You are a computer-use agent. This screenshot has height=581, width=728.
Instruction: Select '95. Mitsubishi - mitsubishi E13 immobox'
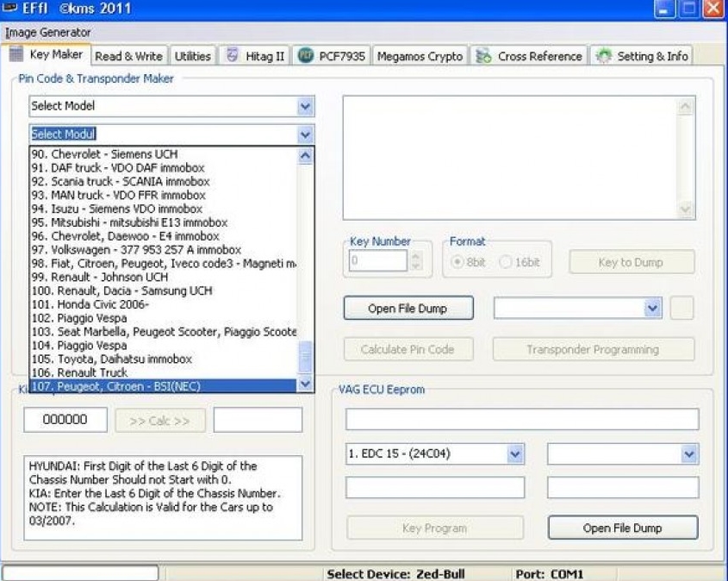click(x=163, y=222)
